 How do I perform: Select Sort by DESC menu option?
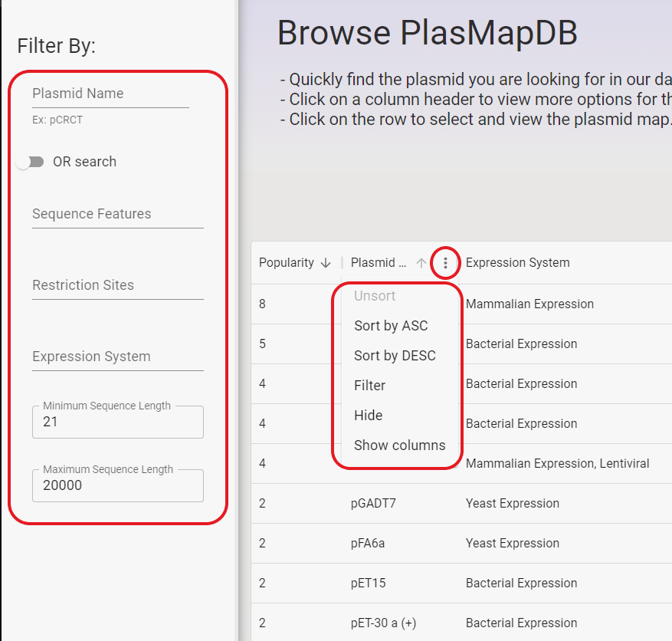(x=395, y=356)
